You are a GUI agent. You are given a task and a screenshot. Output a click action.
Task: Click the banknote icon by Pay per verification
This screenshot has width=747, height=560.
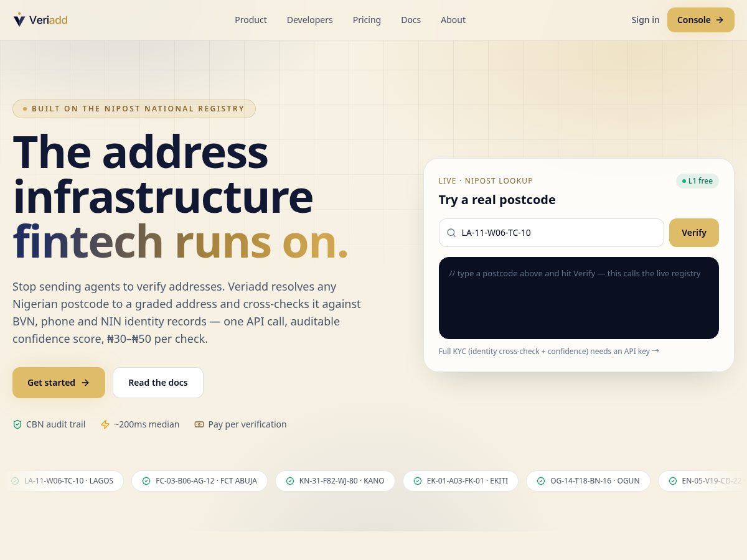click(199, 424)
